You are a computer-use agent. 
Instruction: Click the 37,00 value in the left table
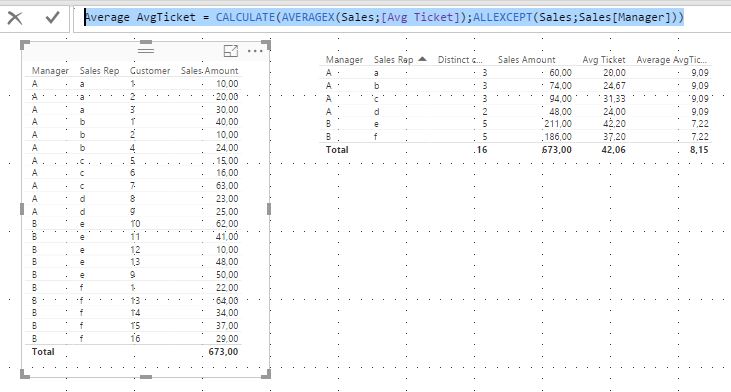pos(227,325)
